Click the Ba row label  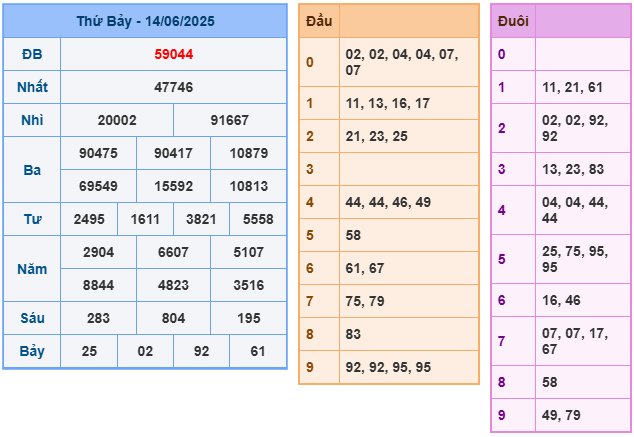32,170
